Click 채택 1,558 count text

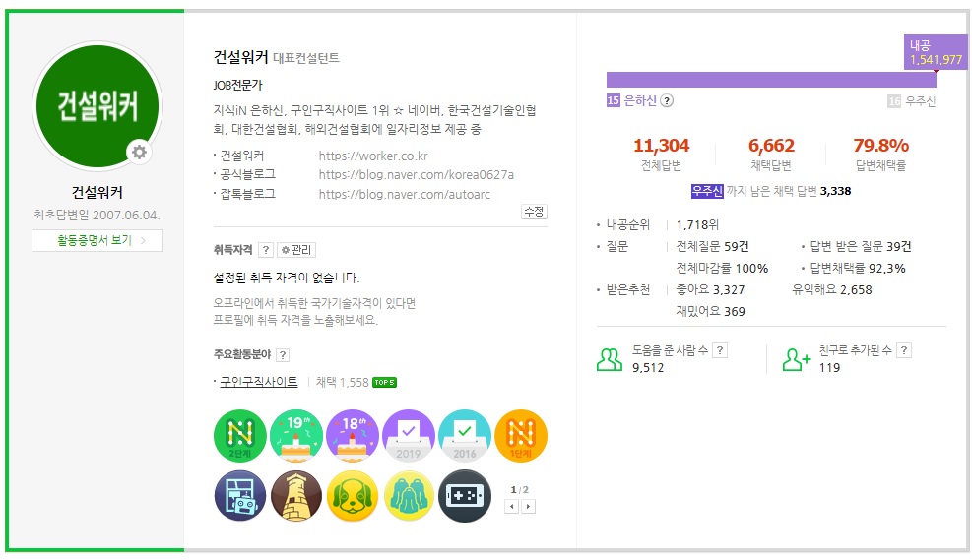click(x=342, y=382)
